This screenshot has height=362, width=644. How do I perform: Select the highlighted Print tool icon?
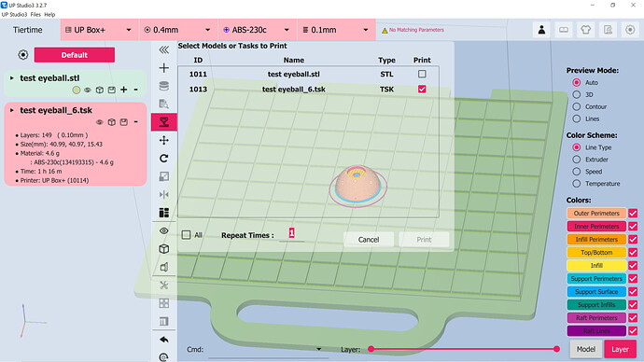[164, 122]
